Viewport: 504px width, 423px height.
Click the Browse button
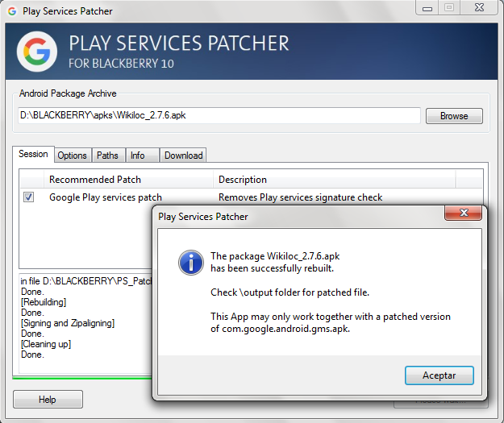coord(454,116)
